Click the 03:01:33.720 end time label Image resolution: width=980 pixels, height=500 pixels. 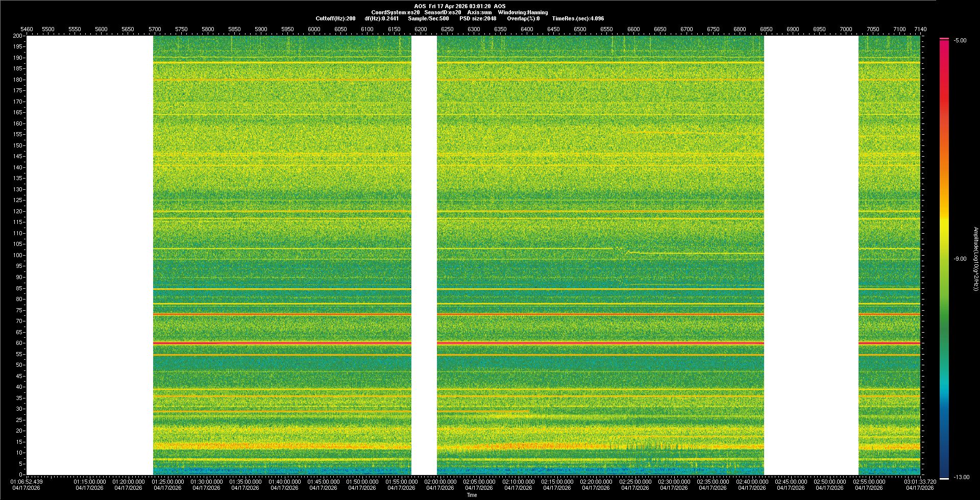[920, 482]
